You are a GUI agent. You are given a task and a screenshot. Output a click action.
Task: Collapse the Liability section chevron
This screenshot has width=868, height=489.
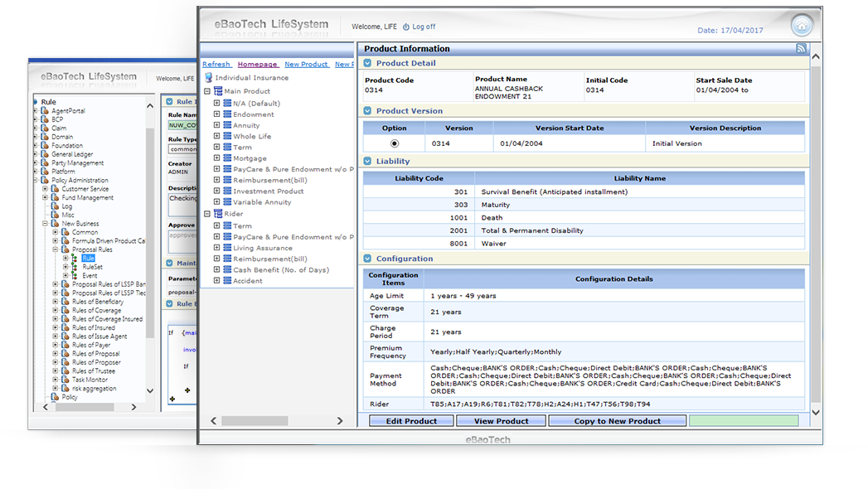[367, 161]
